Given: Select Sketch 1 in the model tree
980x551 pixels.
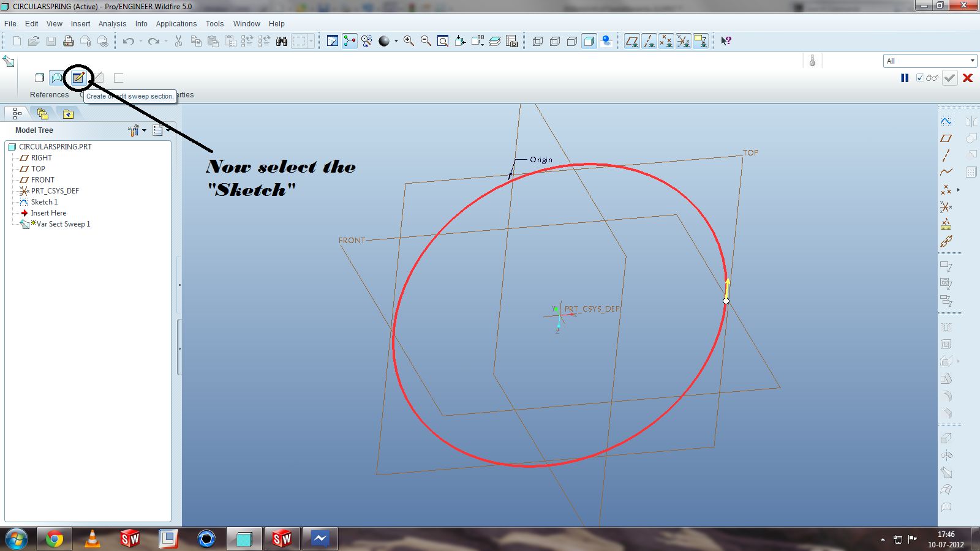Looking at the screenshot, I should (x=44, y=202).
